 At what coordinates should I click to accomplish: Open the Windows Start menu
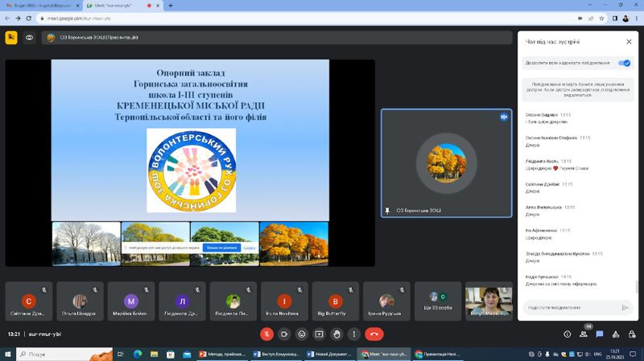[x=7, y=354]
